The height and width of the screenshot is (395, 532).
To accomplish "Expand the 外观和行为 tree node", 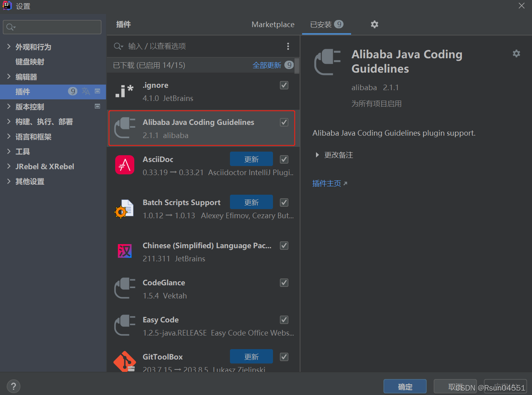I will 9,47.
